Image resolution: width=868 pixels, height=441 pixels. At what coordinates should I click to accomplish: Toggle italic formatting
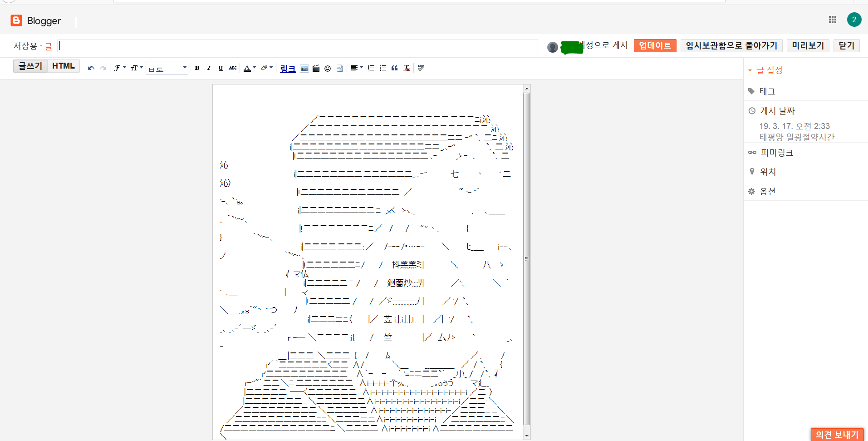(209, 68)
